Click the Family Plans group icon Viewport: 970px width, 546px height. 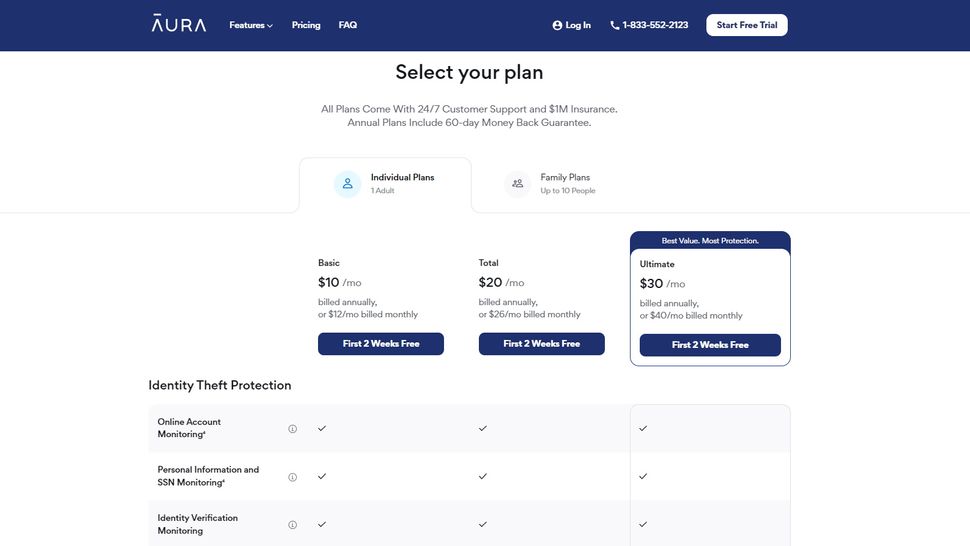[518, 184]
